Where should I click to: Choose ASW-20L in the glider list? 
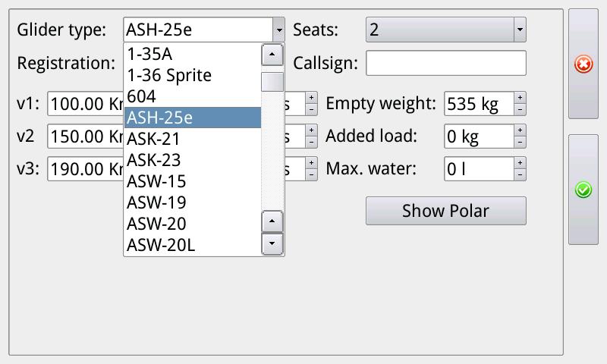pyautogui.click(x=193, y=245)
